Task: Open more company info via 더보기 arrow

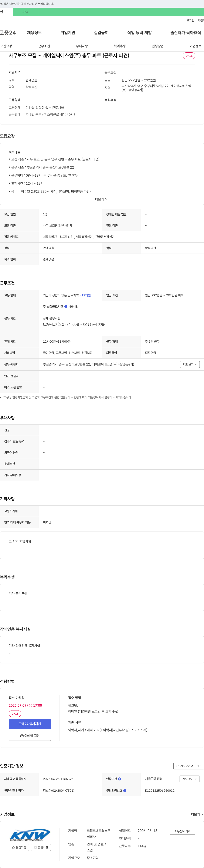Action: [x=197, y=814]
